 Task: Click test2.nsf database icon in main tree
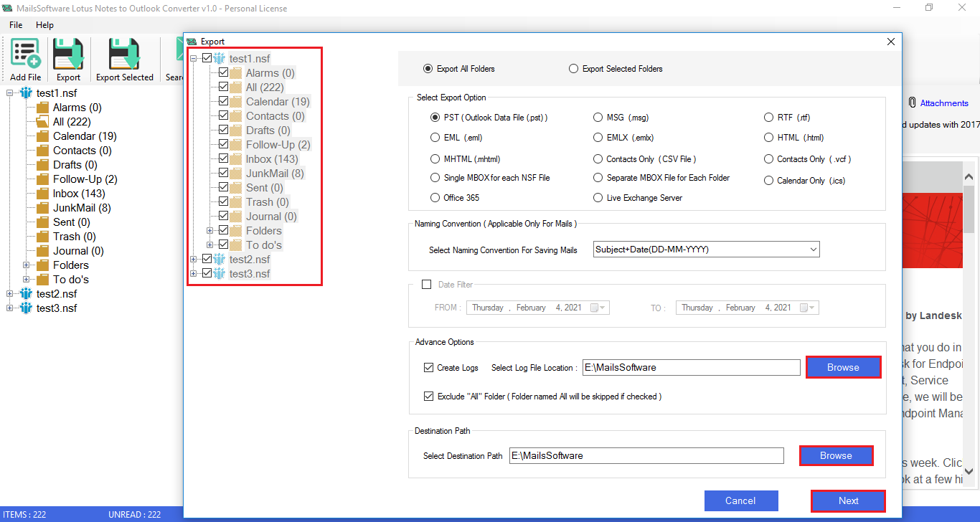coord(27,294)
